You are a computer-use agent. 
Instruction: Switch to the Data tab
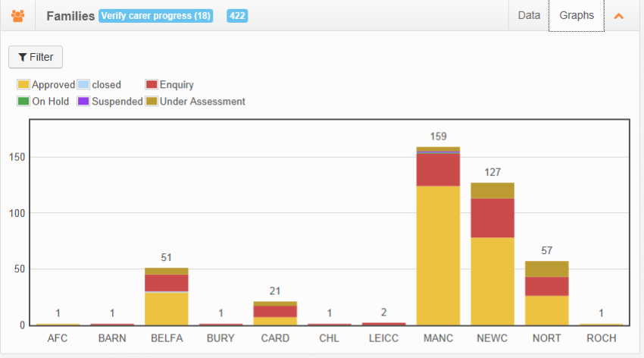[x=529, y=16]
